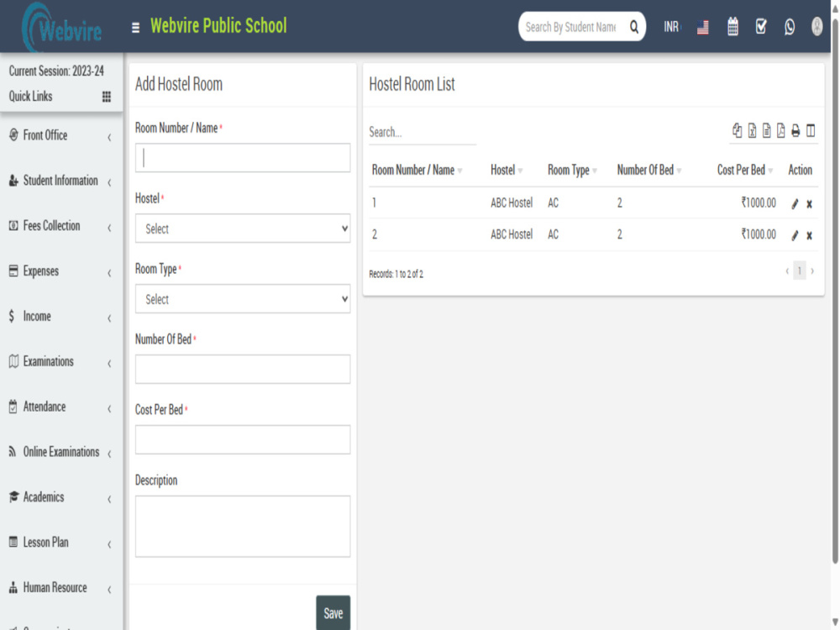Expand the Expenses menu

61,271
